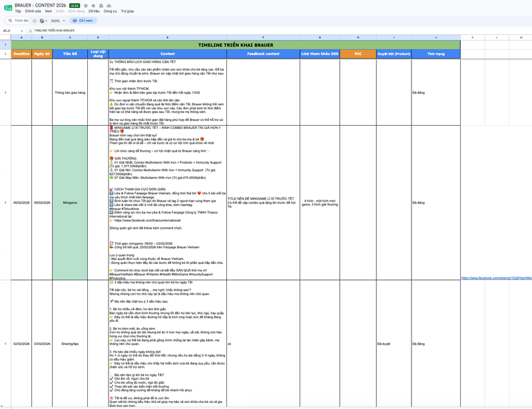The image size is (532, 409).
Task: Click the search menus magnifier icon
Action: [x=10, y=21]
